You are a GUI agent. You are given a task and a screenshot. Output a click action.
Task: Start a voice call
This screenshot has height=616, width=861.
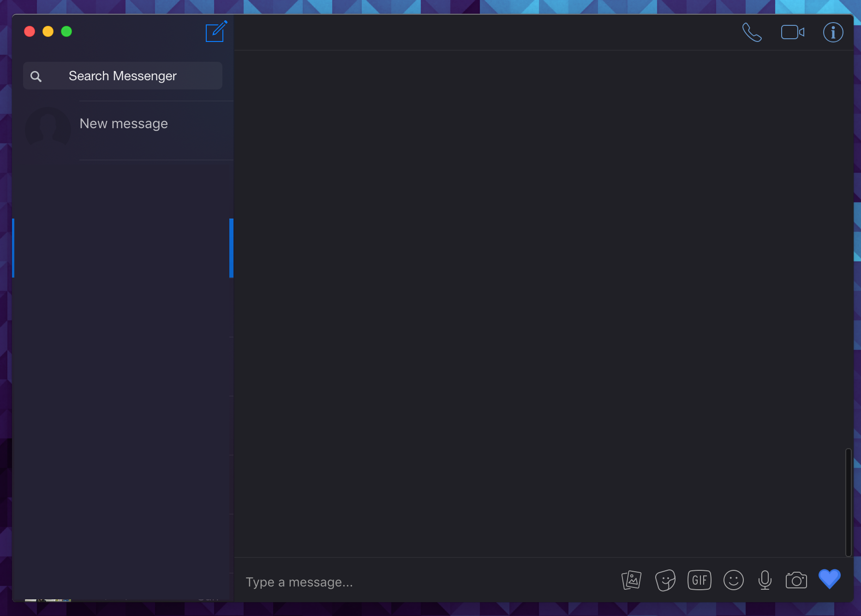tap(752, 32)
